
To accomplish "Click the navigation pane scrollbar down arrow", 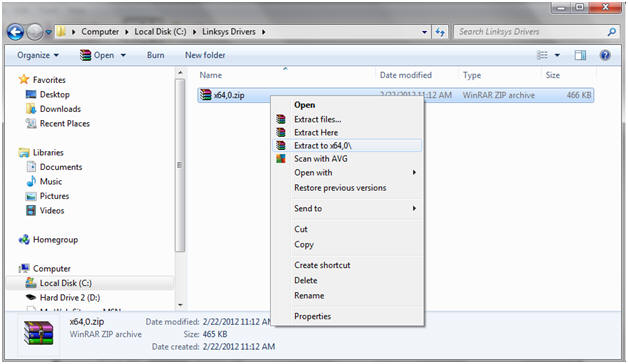I will pos(180,305).
